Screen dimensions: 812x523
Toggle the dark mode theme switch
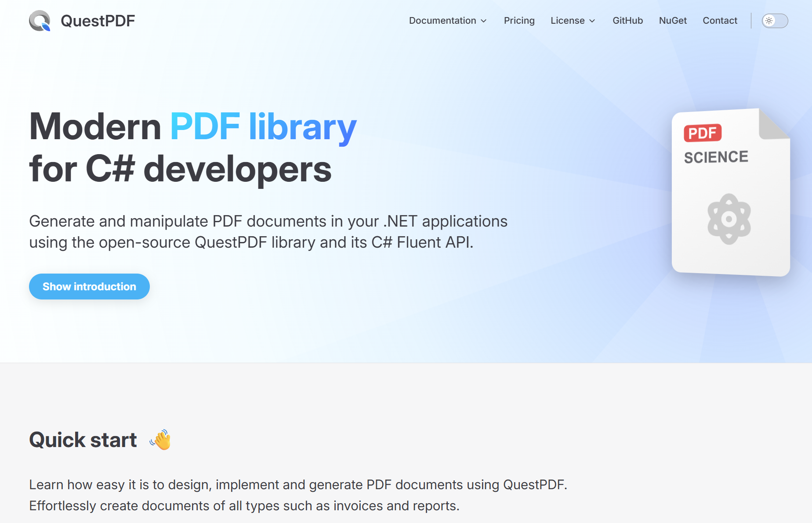pos(775,21)
